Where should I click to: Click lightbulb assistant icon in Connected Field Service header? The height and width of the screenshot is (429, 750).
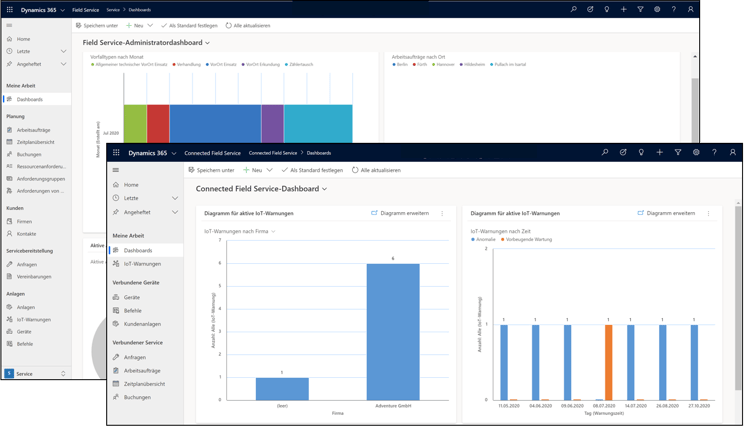[x=641, y=153]
